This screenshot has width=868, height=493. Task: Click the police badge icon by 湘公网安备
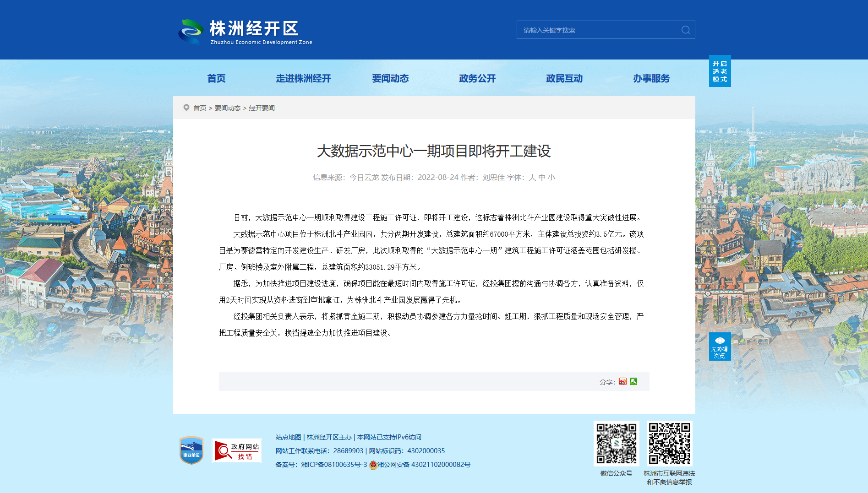(x=373, y=465)
